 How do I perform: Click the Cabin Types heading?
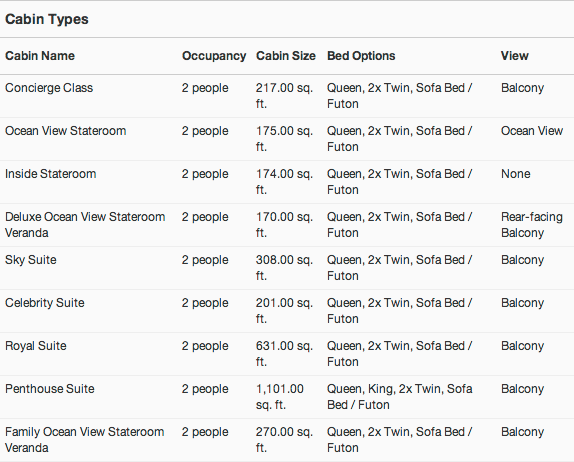[x=47, y=19]
